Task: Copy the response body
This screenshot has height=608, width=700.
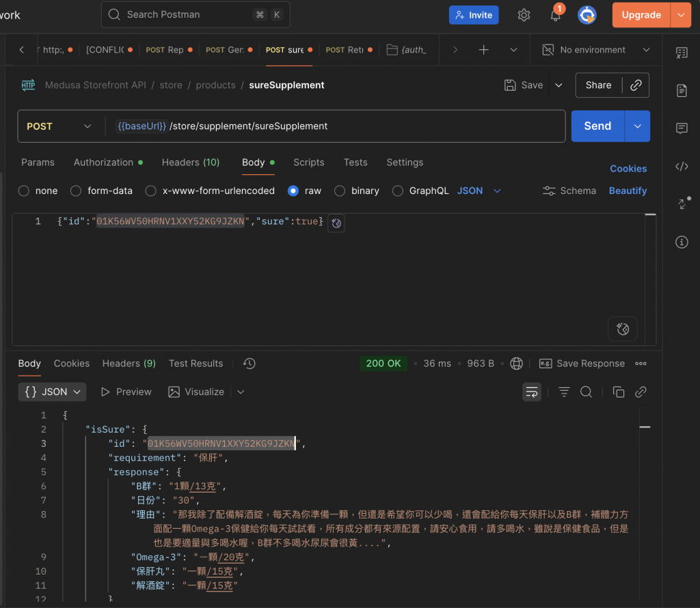Action: [x=618, y=392]
